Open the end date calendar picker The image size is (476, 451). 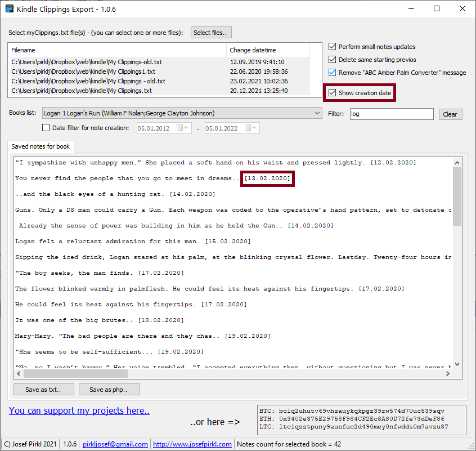click(251, 128)
